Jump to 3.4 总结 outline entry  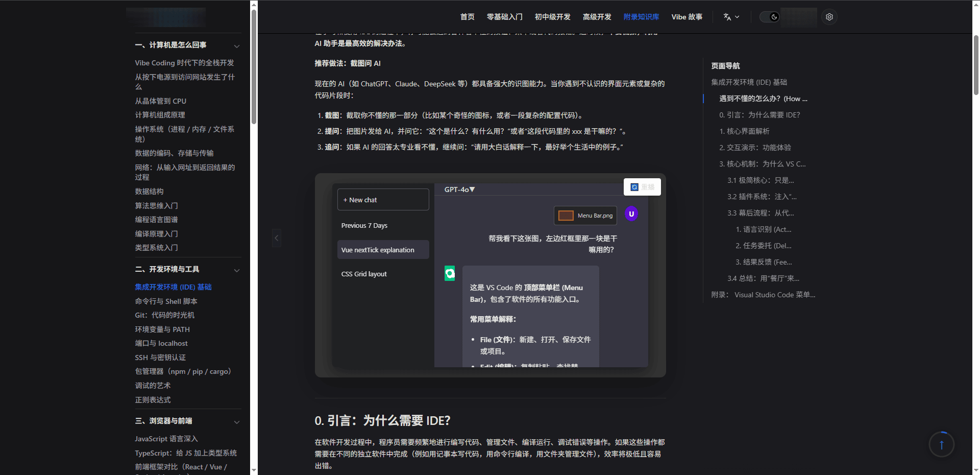coord(763,278)
